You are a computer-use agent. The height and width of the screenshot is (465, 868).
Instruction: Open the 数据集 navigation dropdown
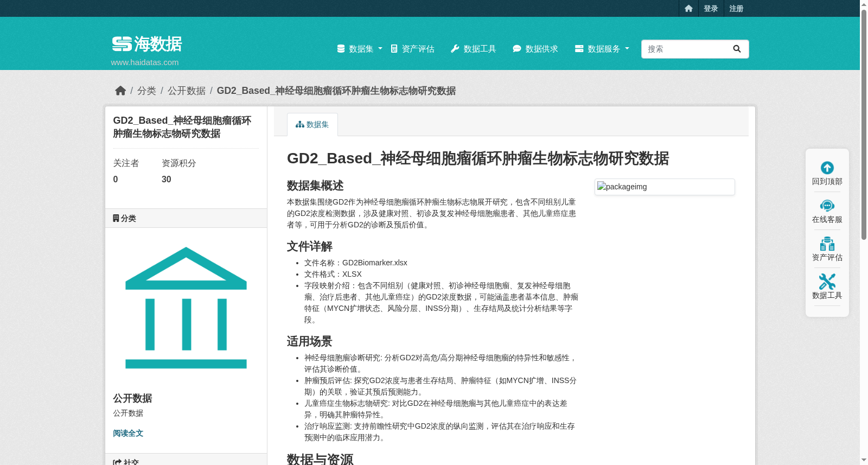pos(360,49)
